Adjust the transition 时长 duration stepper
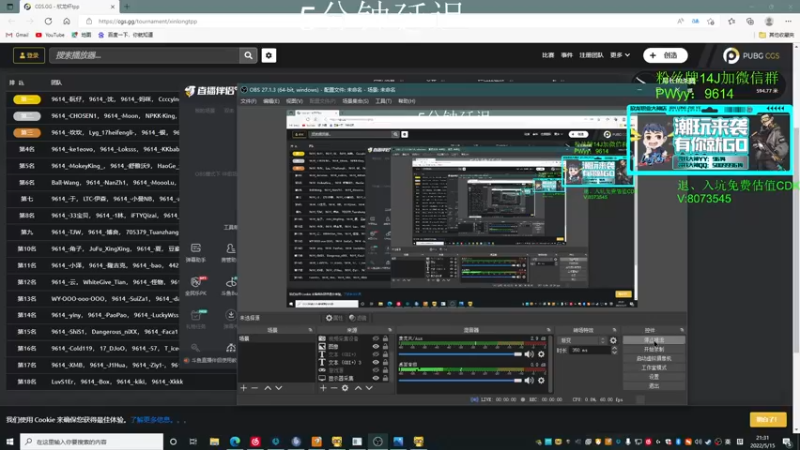This screenshot has height=450, width=800. pyautogui.click(x=614, y=351)
